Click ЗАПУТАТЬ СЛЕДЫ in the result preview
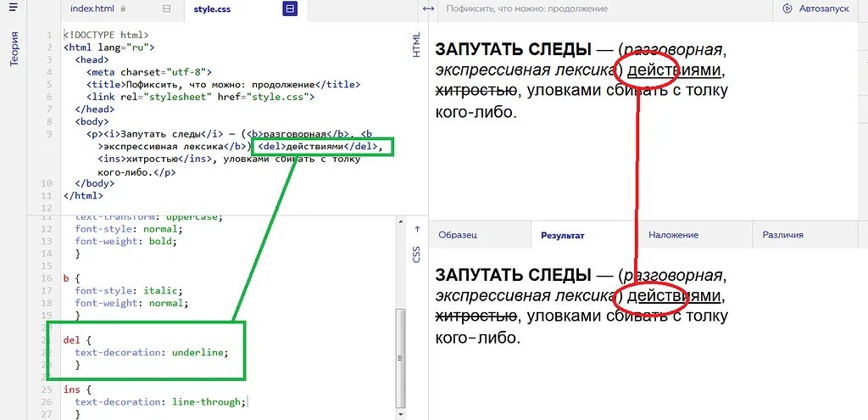Viewport: 868px width, 420px height. click(513, 274)
